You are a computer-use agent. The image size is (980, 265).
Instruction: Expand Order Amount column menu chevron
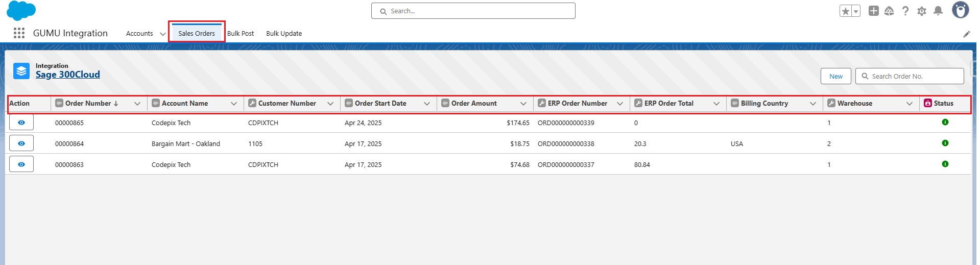pyautogui.click(x=523, y=104)
